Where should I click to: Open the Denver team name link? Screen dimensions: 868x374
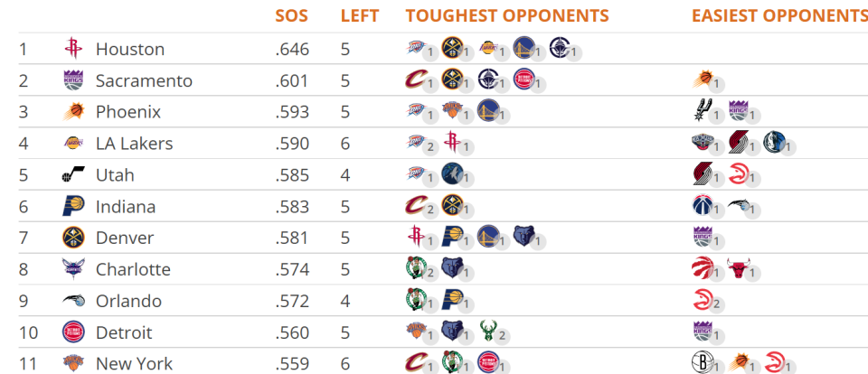click(125, 238)
